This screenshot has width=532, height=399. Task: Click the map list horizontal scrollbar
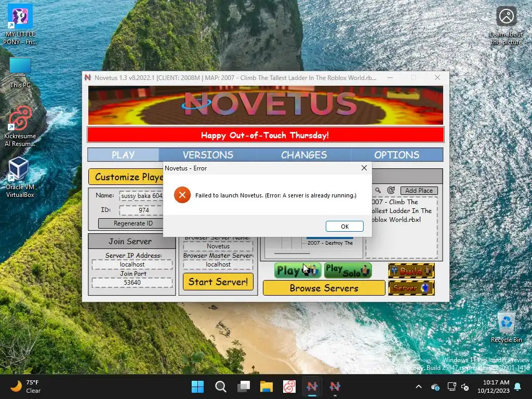pos(292,253)
